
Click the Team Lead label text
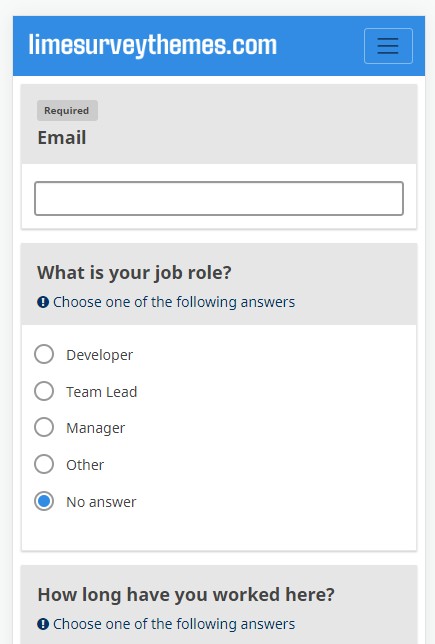[101, 392]
